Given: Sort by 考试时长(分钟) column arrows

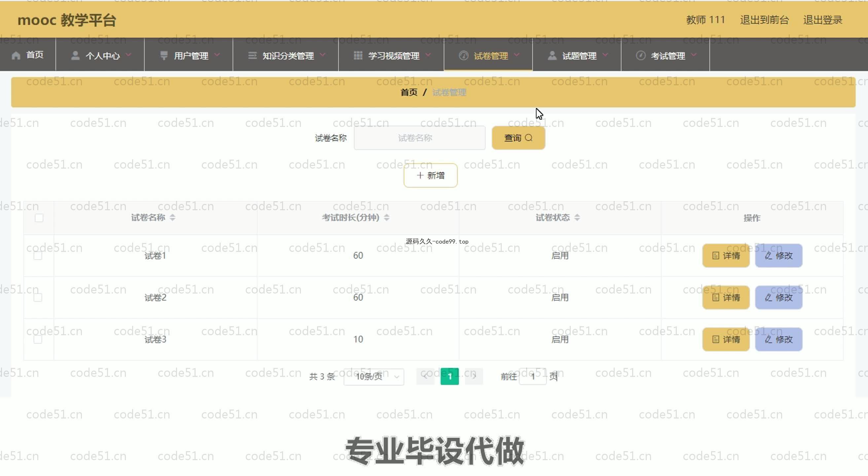Looking at the screenshot, I should (x=386, y=218).
